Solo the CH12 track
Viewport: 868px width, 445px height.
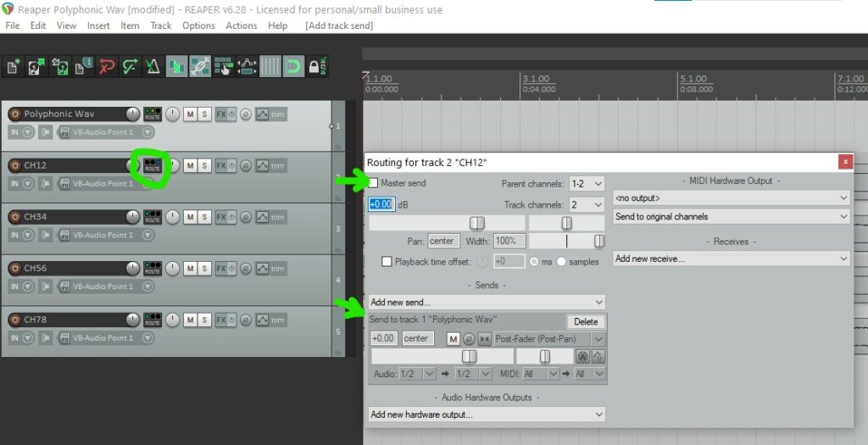pyautogui.click(x=204, y=165)
